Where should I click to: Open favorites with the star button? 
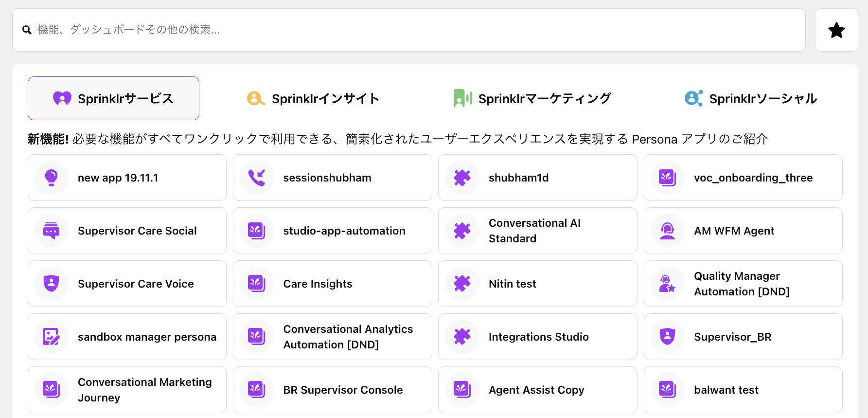coord(836,30)
